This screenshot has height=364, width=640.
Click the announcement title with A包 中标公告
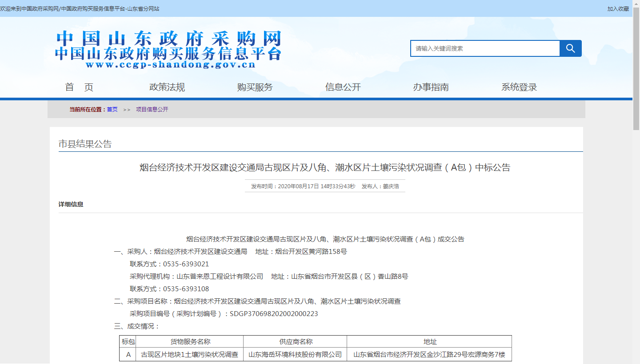click(x=325, y=168)
